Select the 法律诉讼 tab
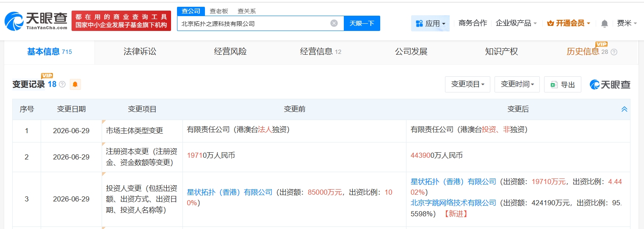The image size is (644, 229). (x=140, y=52)
